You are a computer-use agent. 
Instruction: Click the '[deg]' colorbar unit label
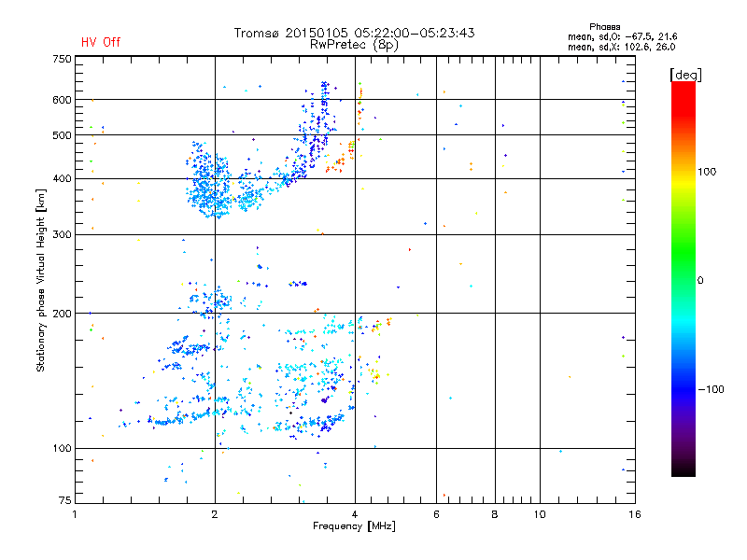click(x=685, y=75)
